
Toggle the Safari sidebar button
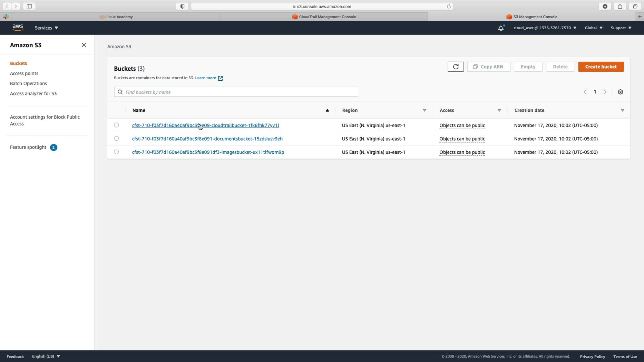29,6
